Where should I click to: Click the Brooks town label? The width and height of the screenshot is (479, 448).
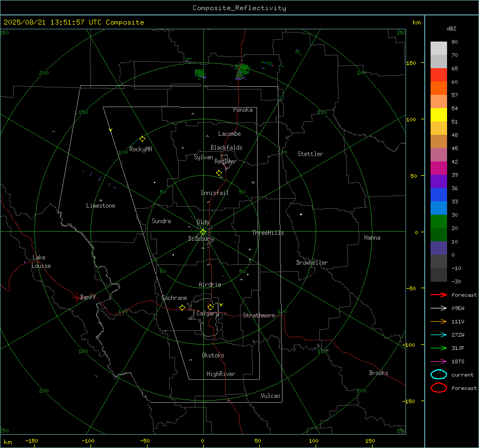point(378,373)
